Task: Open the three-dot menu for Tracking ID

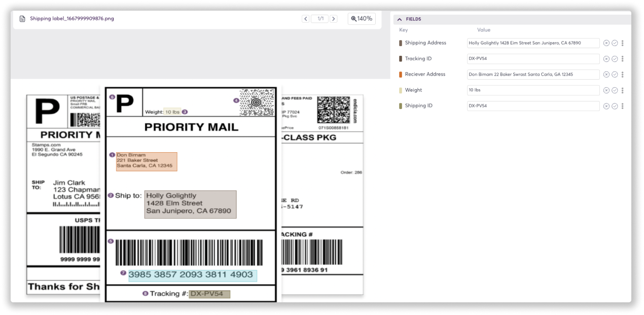Action: [622, 58]
